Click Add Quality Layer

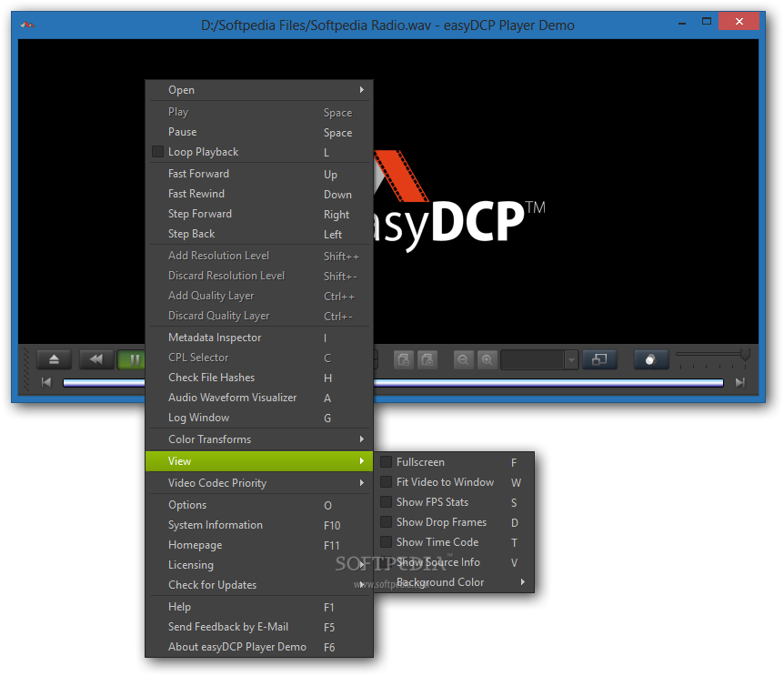[x=259, y=296]
